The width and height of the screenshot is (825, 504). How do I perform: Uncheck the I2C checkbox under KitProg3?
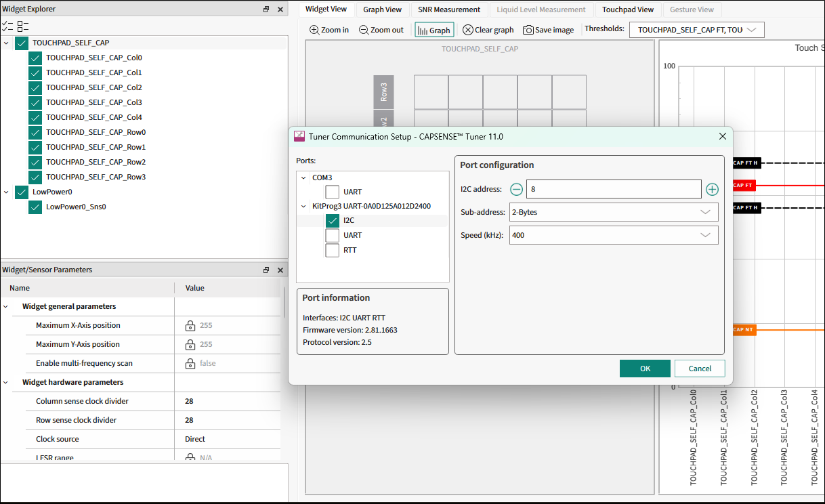pos(333,220)
